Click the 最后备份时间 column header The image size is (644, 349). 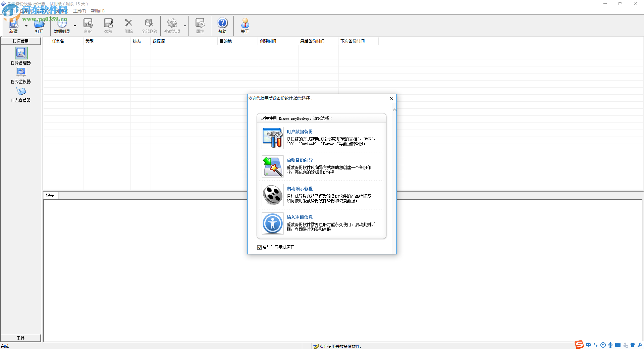(318, 41)
